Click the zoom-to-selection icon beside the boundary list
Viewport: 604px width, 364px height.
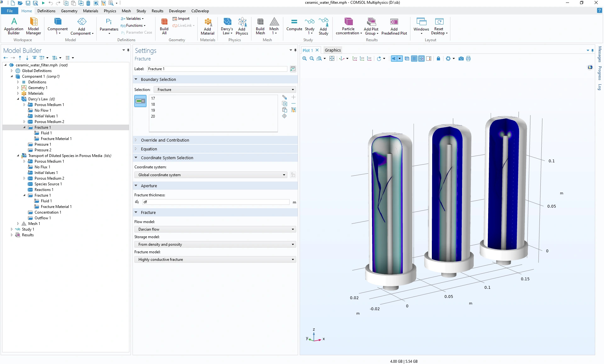(284, 116)
